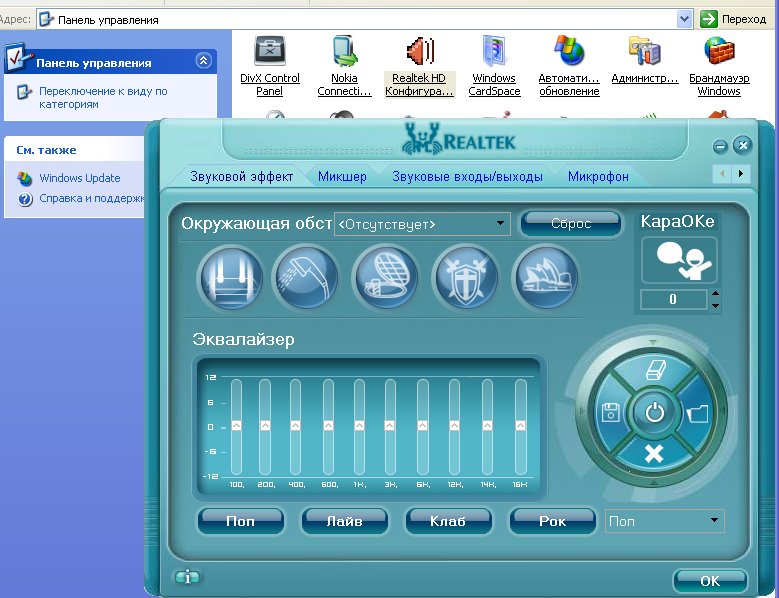Click the Переход go button
The image size is (779, 598).
click(733, 19)
